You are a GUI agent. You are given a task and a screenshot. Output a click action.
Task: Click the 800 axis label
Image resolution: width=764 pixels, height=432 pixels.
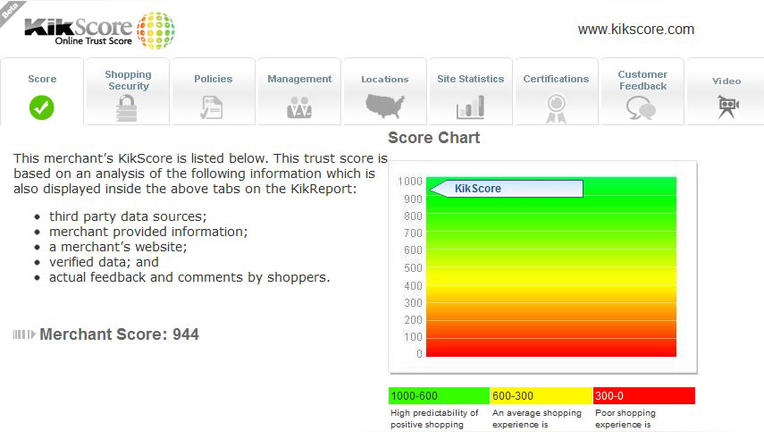tap(413, 216)
